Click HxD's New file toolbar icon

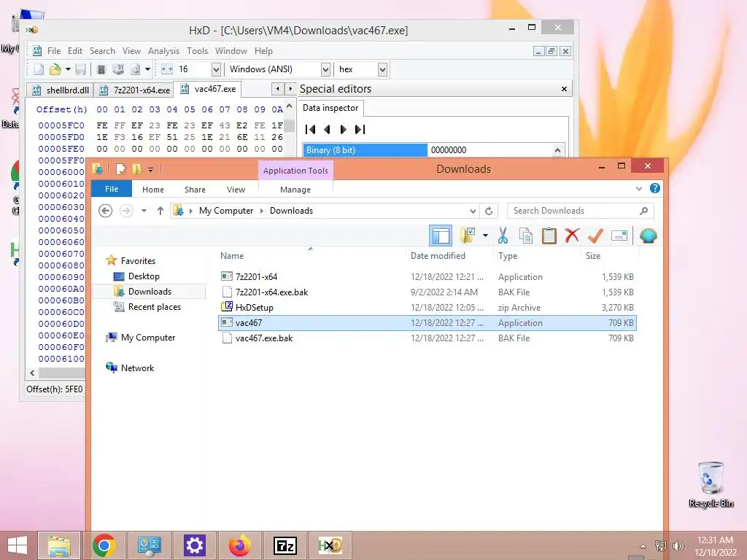39,69
